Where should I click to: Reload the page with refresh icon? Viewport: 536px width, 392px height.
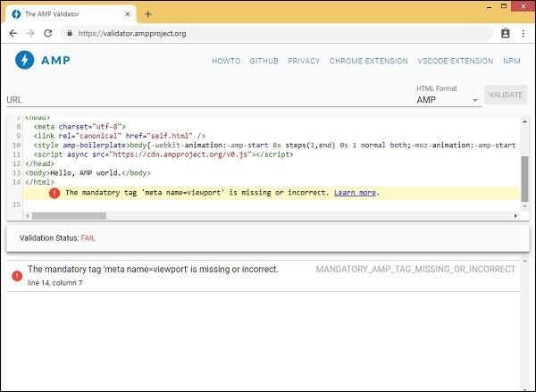(48, 33)
